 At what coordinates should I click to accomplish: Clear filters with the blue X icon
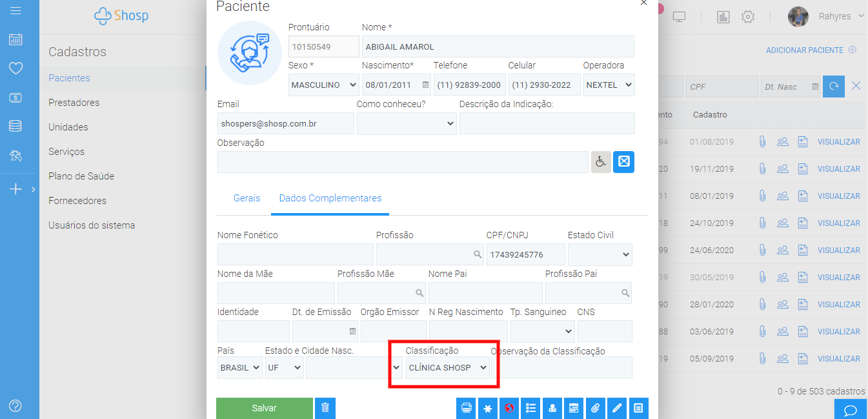click(x=856, y=86)
